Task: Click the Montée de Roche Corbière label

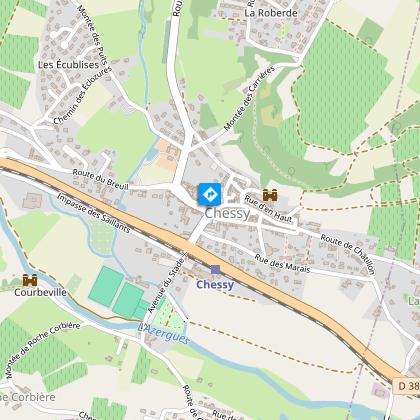Action: [43, 350]
